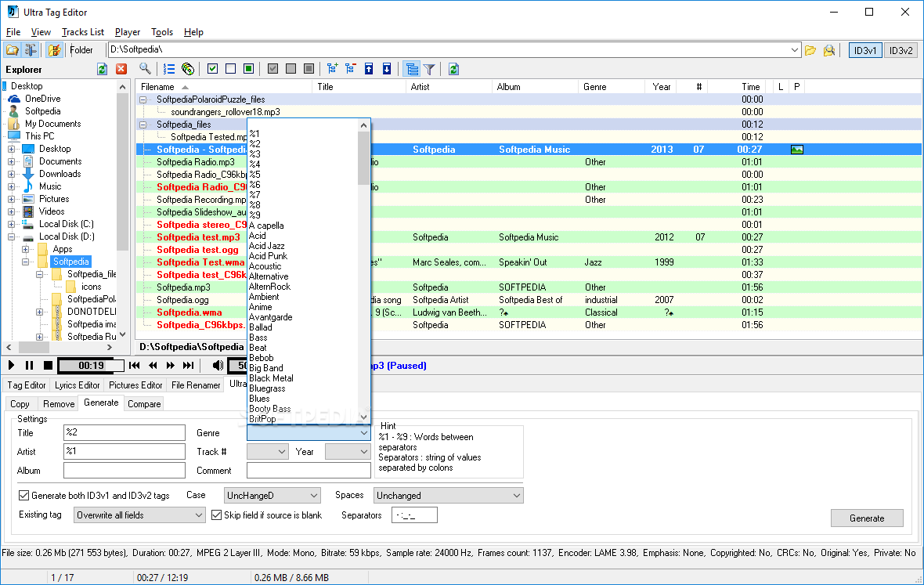
Task: Refresh the tracks list
Action: point(453,69)
